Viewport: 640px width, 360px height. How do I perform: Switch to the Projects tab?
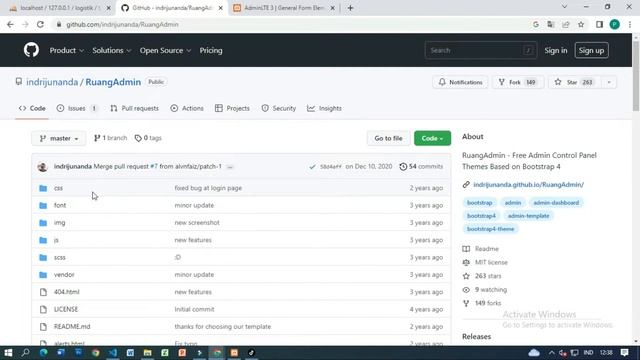point(232,109)
